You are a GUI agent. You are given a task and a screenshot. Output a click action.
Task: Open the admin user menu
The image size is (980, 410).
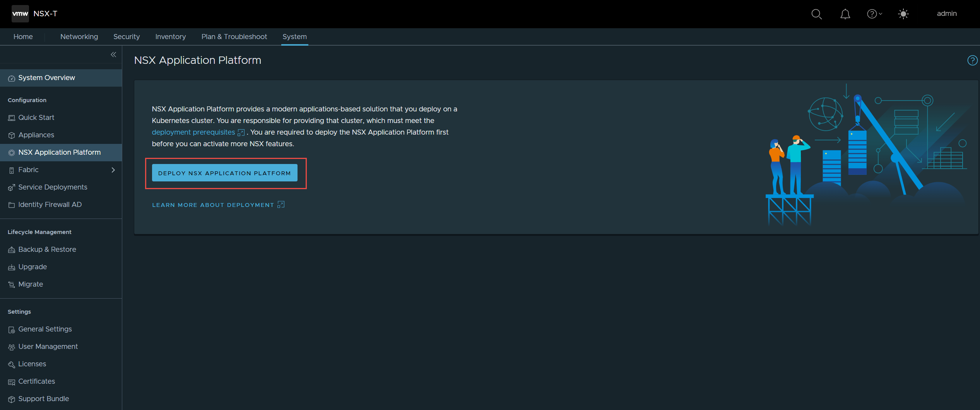coord(947,14)
